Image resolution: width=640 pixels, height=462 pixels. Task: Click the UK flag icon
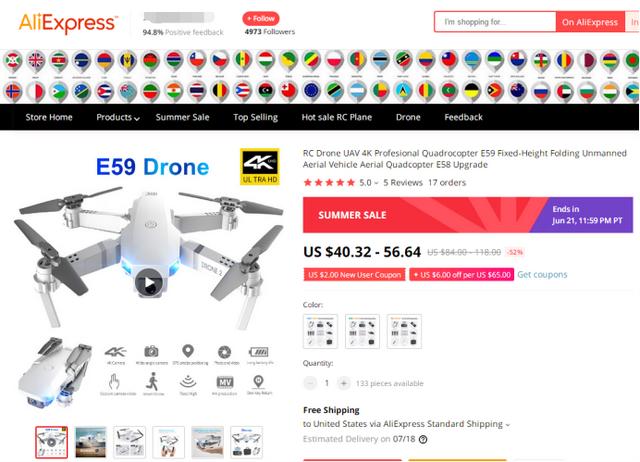[x=36, y=61]
